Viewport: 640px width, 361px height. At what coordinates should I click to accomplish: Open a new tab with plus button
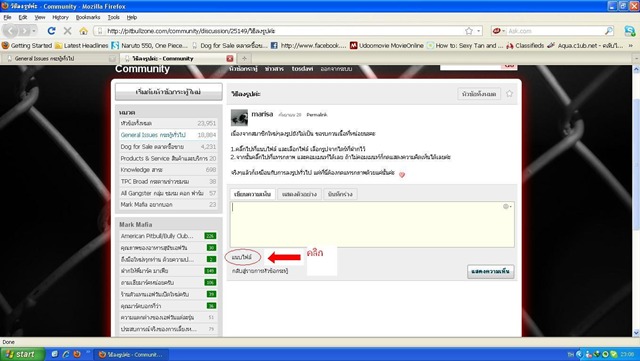coord(244,58)
